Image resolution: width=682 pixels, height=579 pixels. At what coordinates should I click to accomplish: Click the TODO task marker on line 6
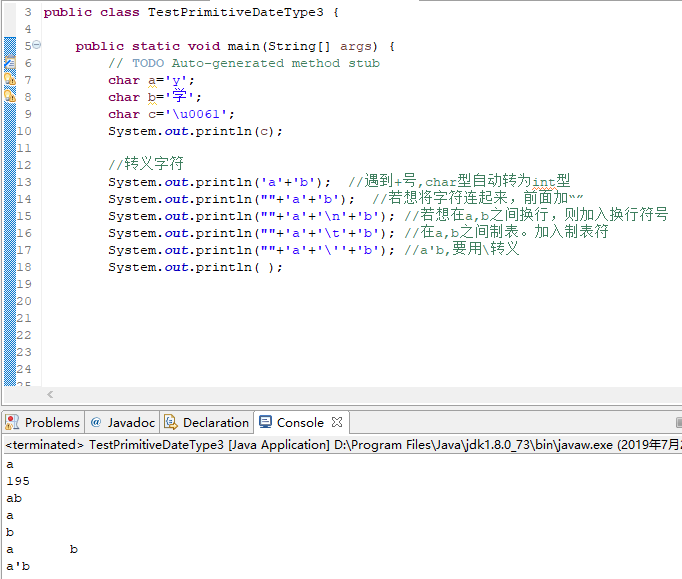[x=10, y=63]
